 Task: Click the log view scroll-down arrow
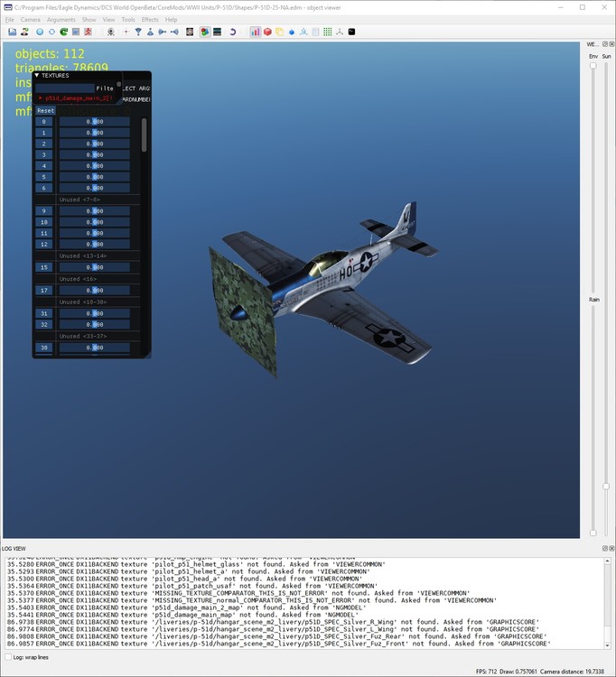coord(607,645)
